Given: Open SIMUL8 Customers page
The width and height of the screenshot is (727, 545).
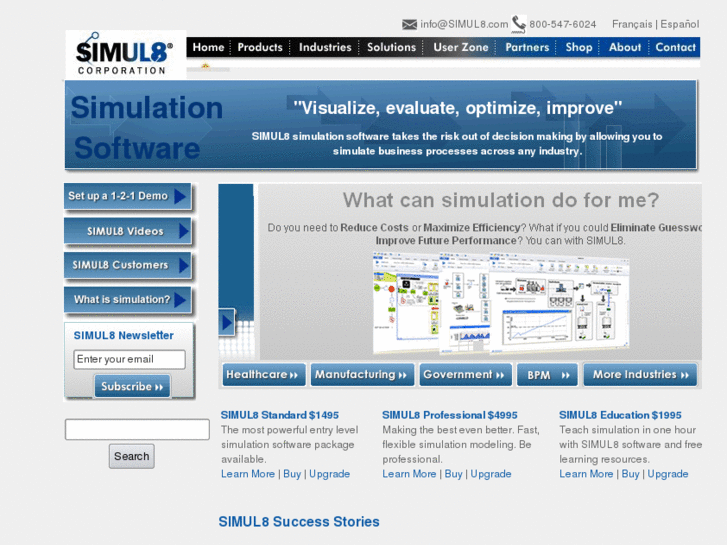Looking at the screenshot, I should (128, 265).
